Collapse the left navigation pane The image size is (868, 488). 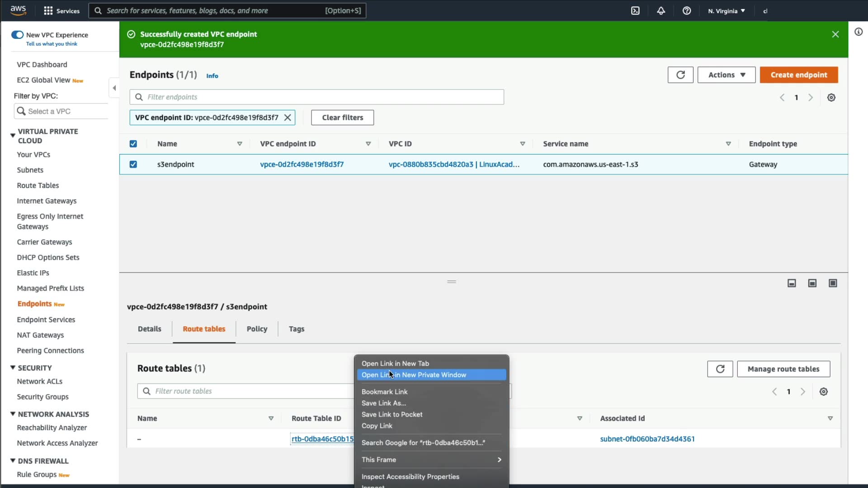click(114, 88)
